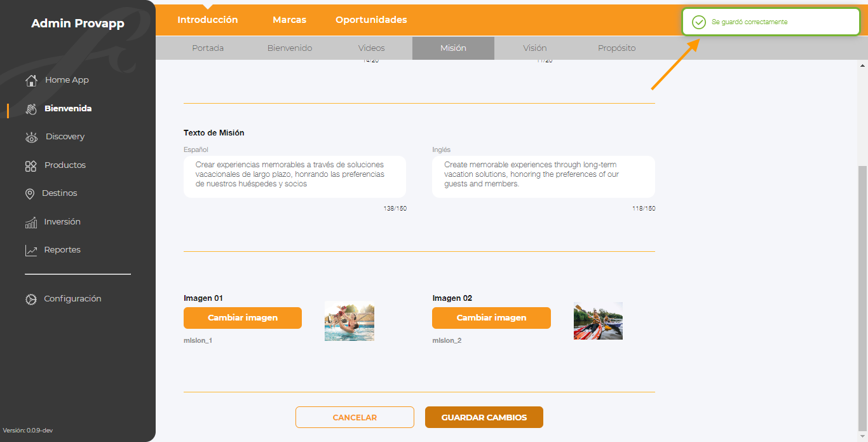Open Inversión section

[62, 222]
